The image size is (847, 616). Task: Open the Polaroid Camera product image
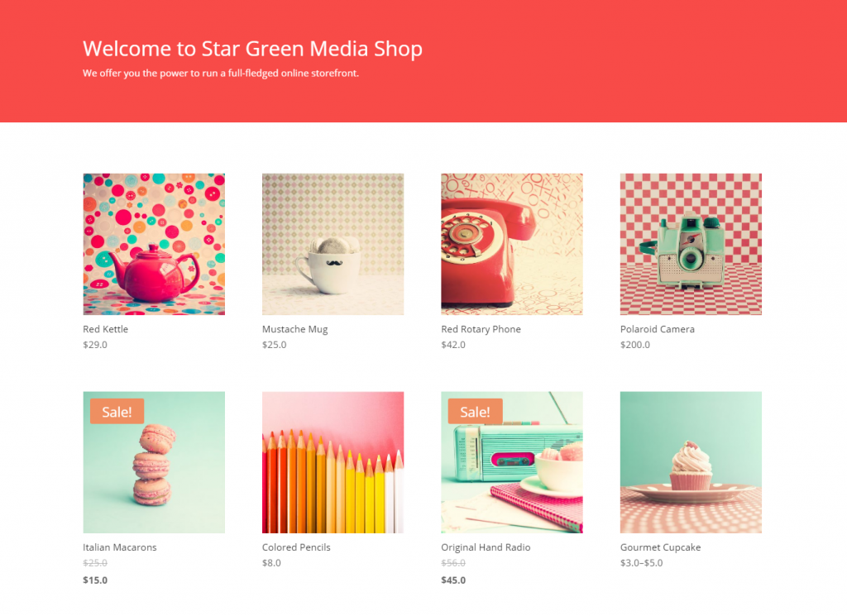(x=691, y=244)
